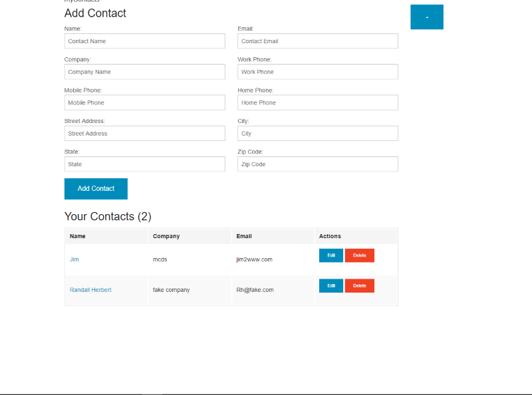
Task: Delete the Randall Herbert contact
Action: (359, 286)
